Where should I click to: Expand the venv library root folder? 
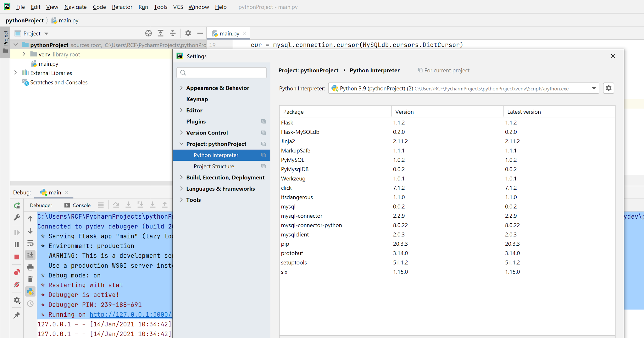24,54
